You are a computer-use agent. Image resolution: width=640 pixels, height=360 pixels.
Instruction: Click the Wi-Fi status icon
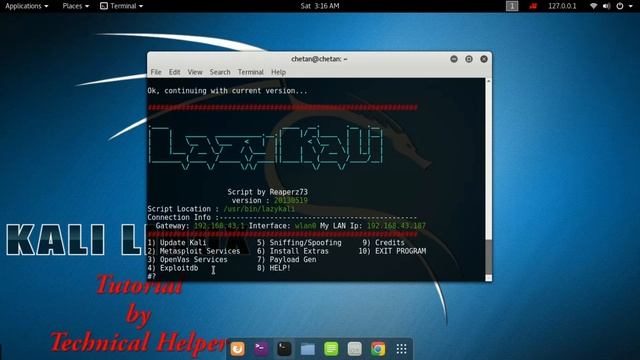(593, 6)
